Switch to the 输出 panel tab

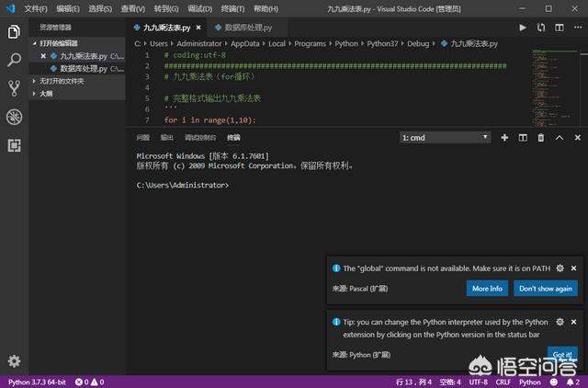tap(167, 138)
